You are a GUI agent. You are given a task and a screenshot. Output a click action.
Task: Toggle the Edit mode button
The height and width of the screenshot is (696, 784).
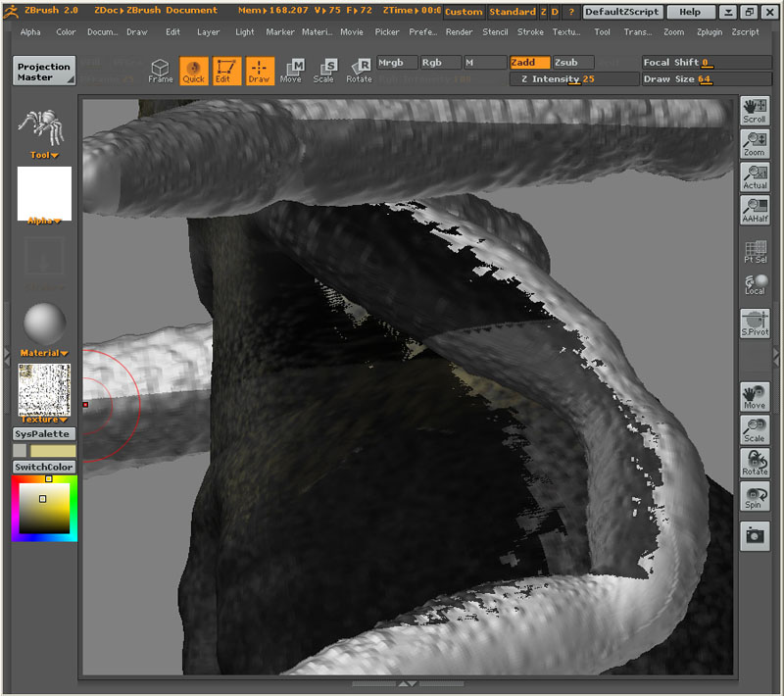tap(226, 71)
